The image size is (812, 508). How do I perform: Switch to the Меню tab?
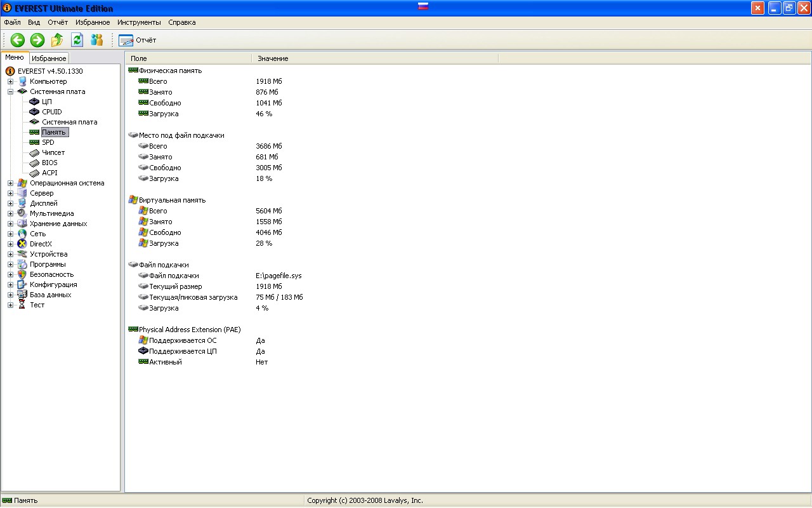click(x=15, y=57)
